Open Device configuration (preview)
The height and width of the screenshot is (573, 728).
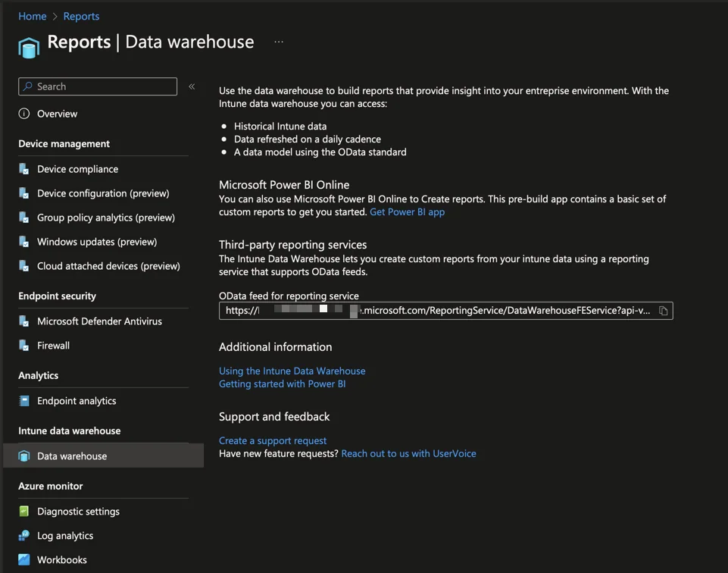click(103, 193)
